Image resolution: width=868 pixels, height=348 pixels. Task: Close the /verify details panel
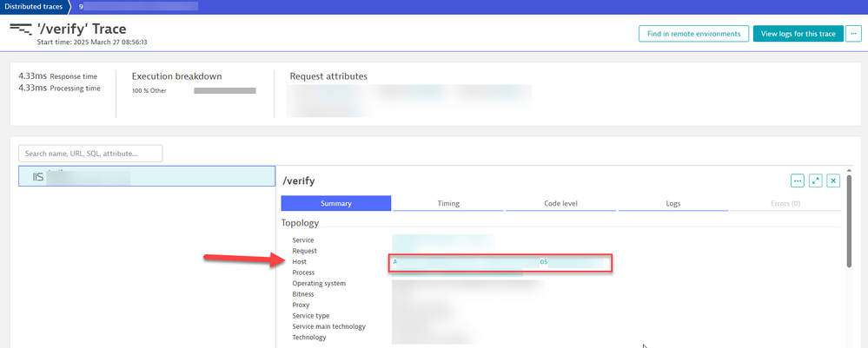[x=833, y=181]
